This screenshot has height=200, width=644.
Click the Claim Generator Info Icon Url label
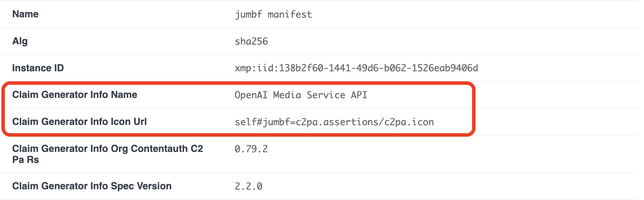(x=79, y=122)
